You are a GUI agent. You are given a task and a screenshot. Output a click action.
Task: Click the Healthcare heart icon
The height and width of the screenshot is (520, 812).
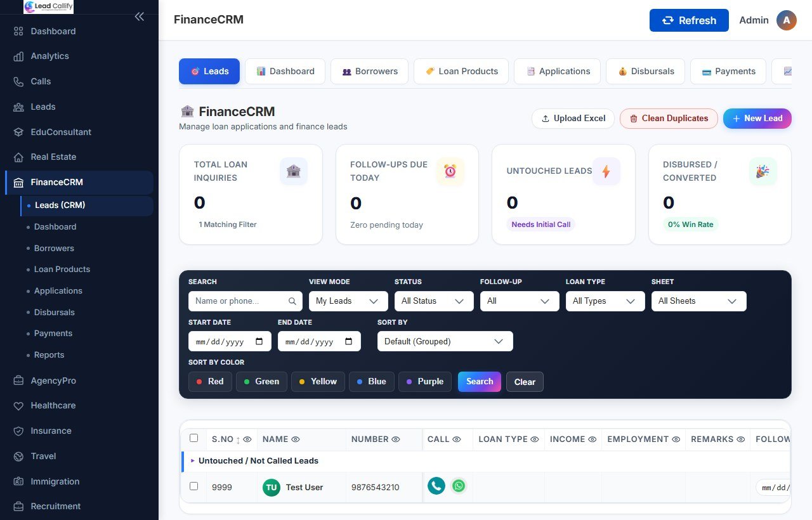pyautogui.click(x=18, y=406)
